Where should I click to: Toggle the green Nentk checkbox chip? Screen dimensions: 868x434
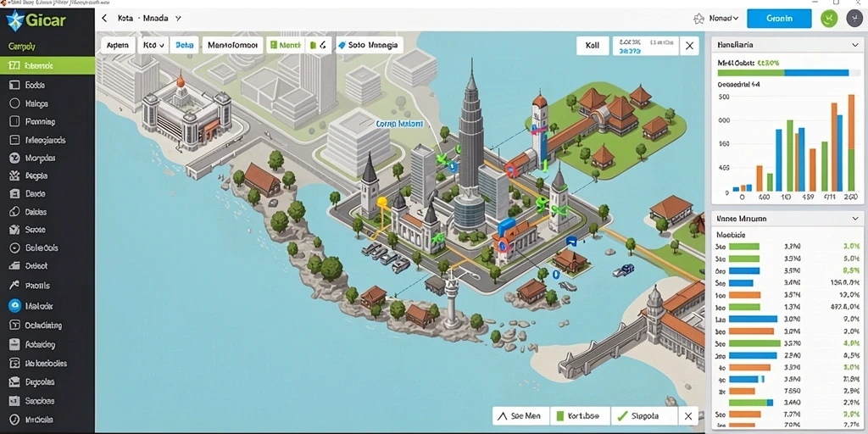[285, 46]
